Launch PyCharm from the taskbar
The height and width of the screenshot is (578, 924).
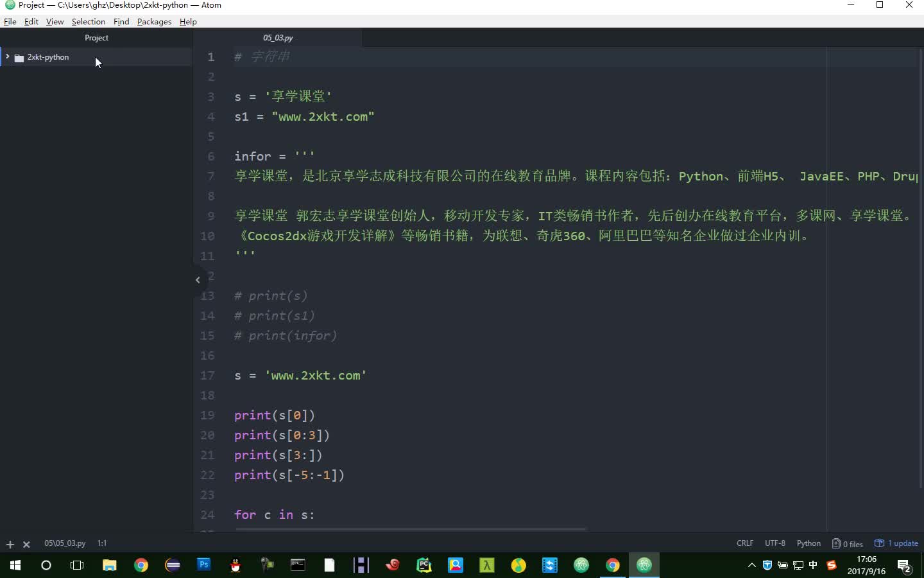(424, 566)
